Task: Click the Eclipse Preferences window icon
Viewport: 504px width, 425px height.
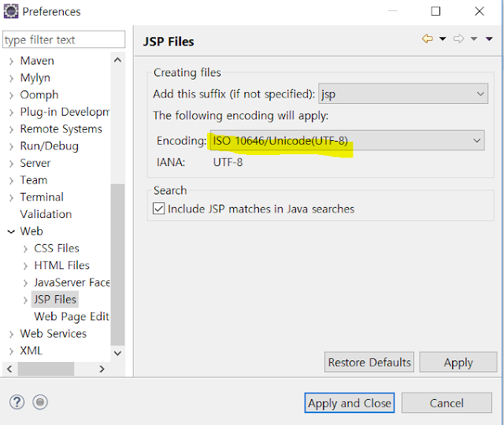Action: point(11,12)
